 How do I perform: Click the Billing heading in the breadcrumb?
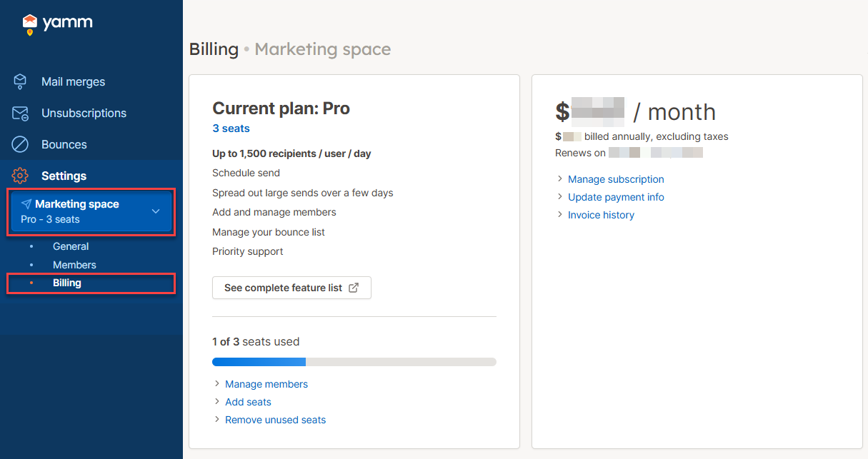pos(214,49)
